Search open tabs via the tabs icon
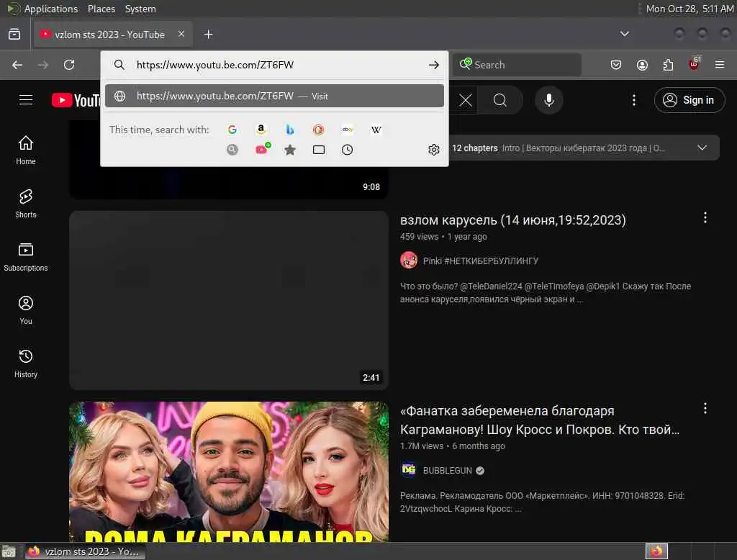Image resolution: width=737 pixels, height=560 pixels. [319, 150]
